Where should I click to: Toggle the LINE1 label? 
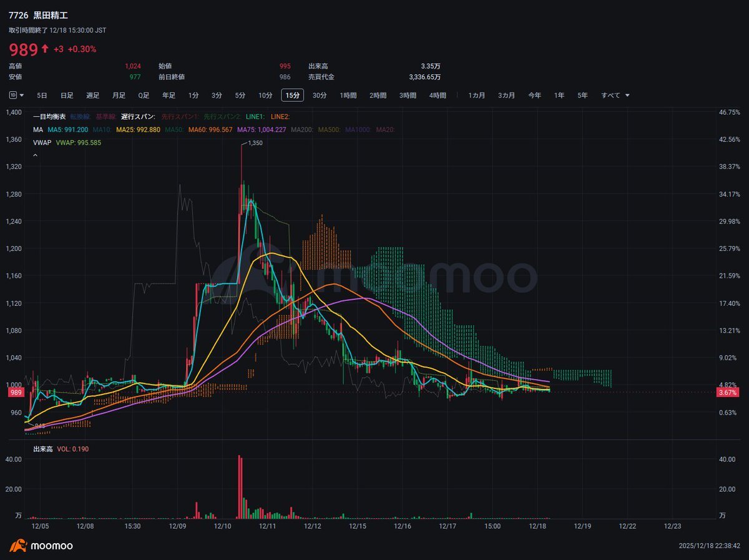click(255, 117)
